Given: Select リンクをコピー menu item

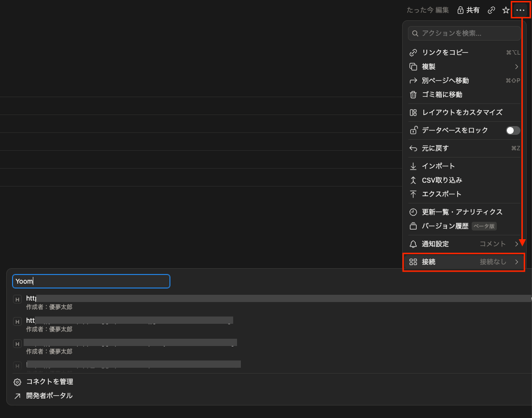Looking at the screenshot, I should [464, 53].
